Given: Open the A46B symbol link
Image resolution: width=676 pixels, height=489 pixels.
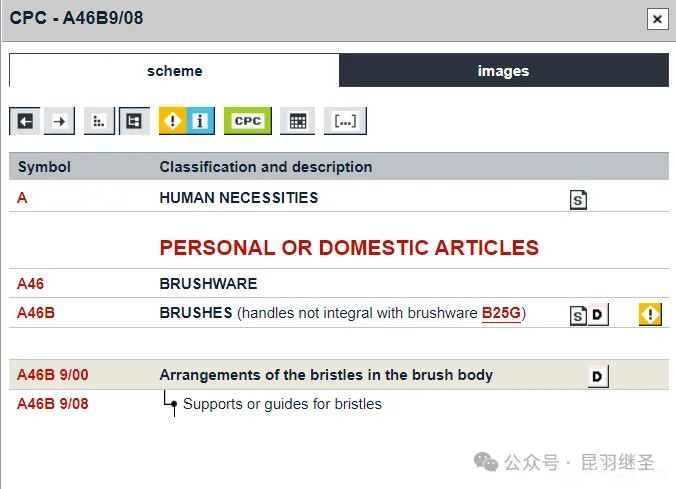Looking at the screenshot, I should (x=36, y=313).
